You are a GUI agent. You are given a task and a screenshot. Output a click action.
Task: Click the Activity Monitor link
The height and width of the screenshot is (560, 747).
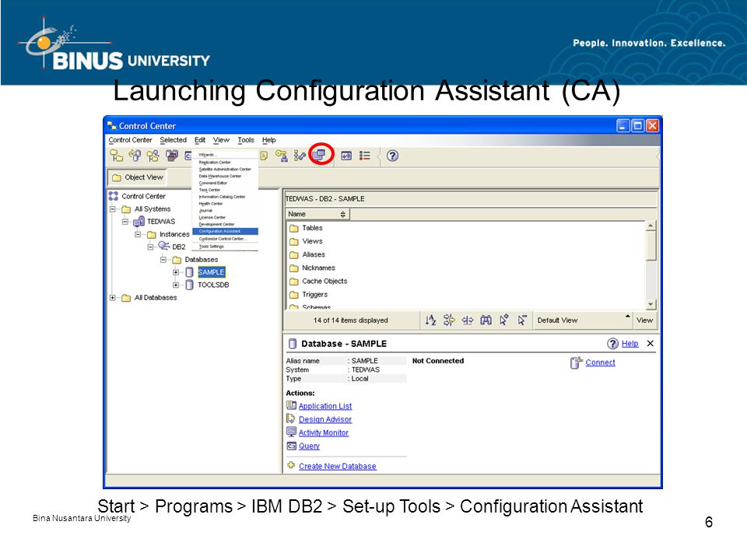coord(324,433)
